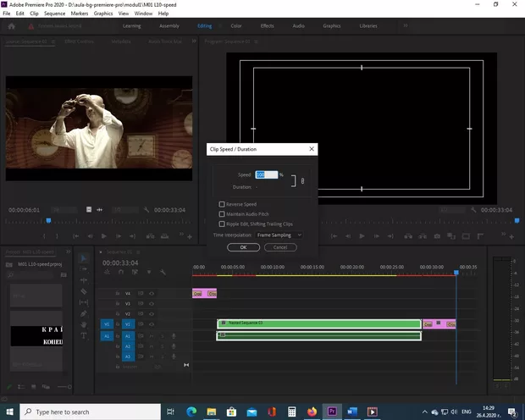Click the Home icon in the workspace bar
Screen dimensions: 525x420
tap(12, 26)
